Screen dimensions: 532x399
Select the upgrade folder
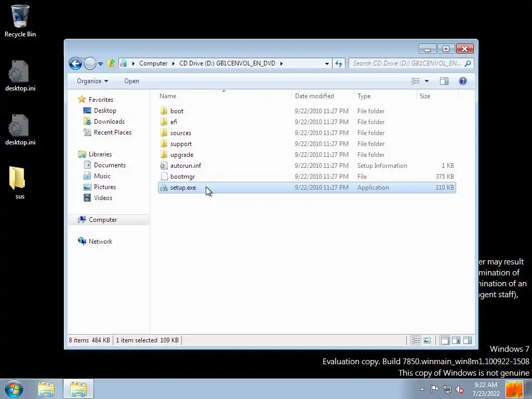click(307, 155)
